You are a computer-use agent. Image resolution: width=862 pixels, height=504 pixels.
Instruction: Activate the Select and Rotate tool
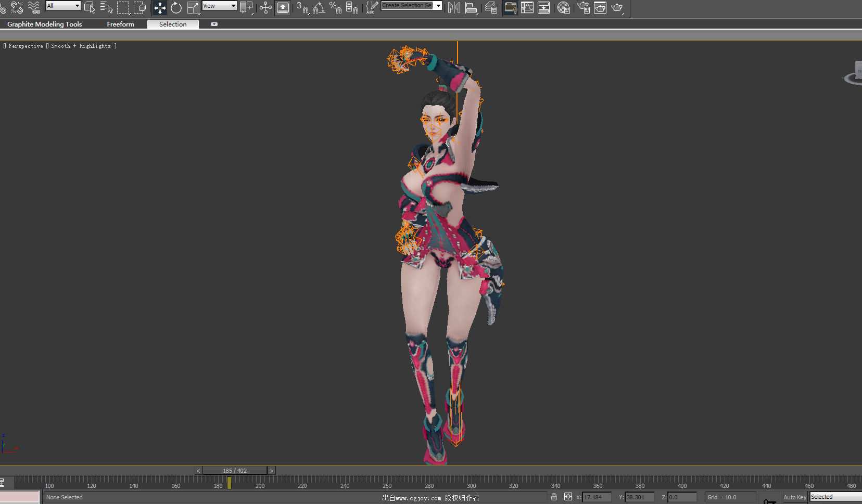coord(176,7)
